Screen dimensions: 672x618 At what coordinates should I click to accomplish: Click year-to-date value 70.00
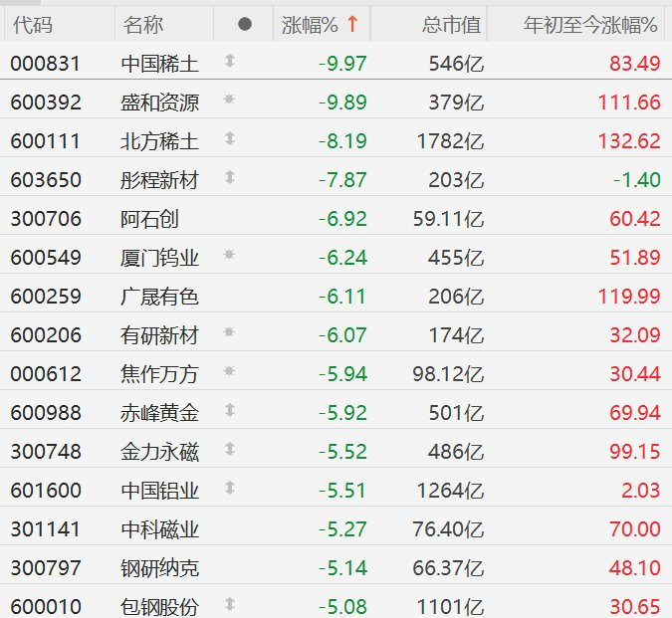pos(635,529)
